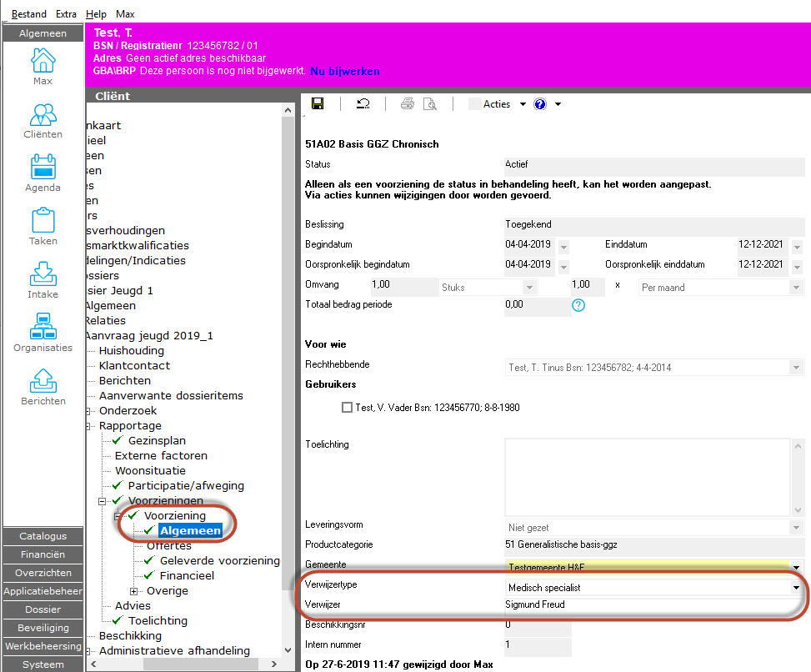Open the Verwijzertype dropdown
Screen dimensions: 811x672
click(797, 588)
